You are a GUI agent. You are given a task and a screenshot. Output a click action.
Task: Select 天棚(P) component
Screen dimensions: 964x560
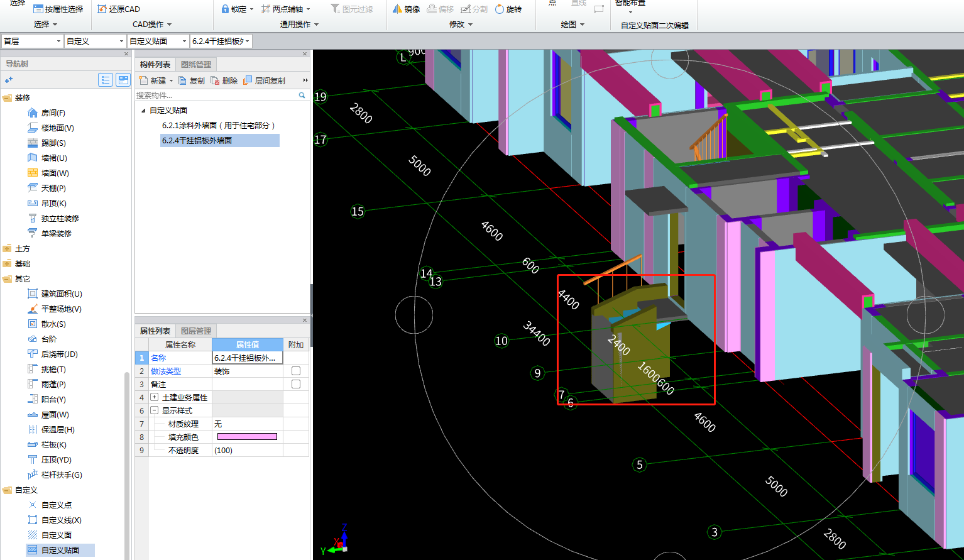click(x=47, y=189)
